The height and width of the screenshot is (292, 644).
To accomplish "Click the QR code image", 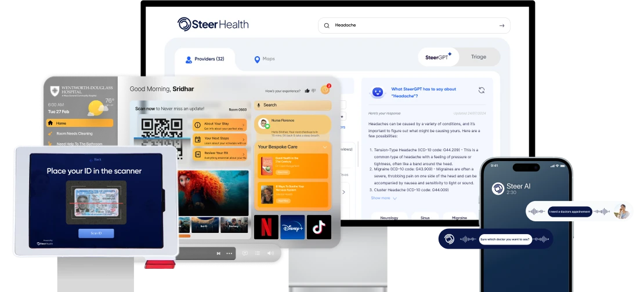I will pyautogui.click(x=162, y=138).
